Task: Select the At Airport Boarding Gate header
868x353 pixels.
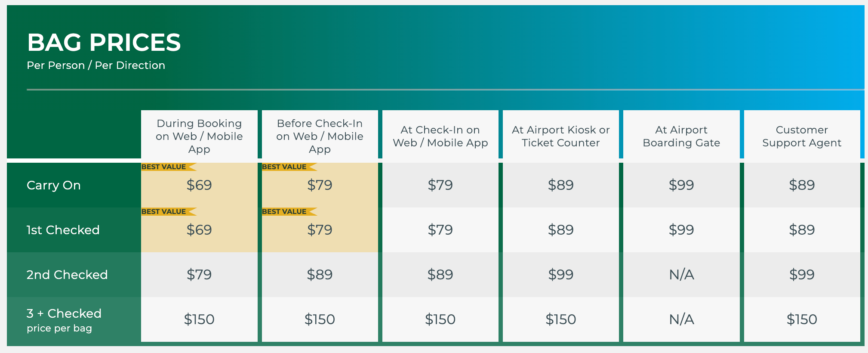Action: pyautogui.click(x=681, y=136)
